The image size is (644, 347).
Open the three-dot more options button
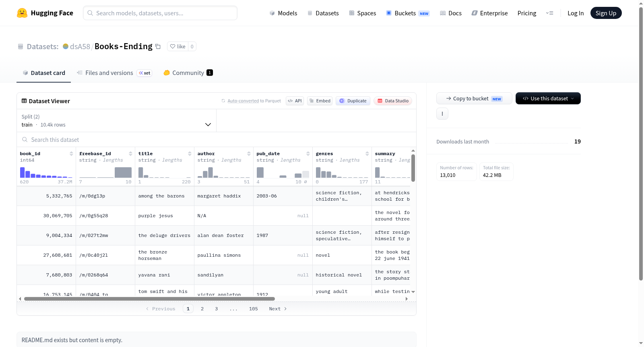[442, 114]
